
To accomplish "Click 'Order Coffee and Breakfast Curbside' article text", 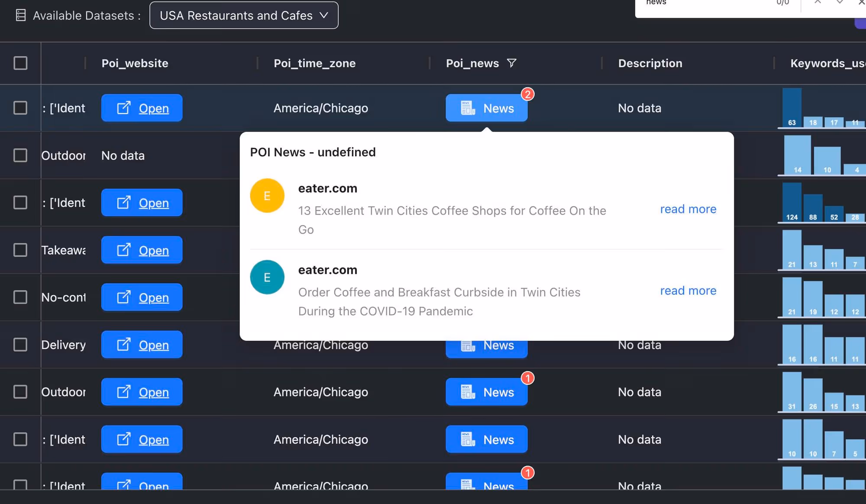I will click(439, 302).
